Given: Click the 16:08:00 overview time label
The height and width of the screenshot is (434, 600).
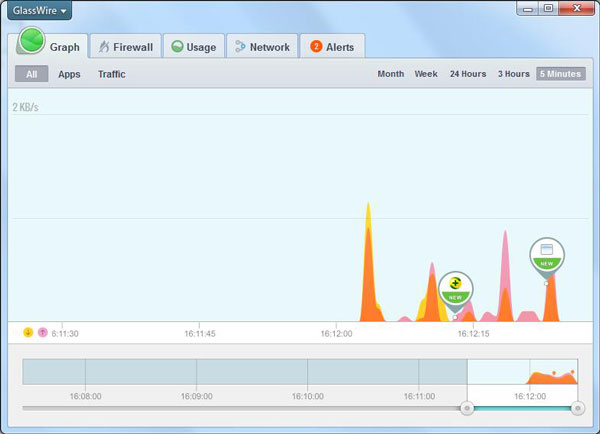Looking at the screenshot, I should click(x=85, y=396).
